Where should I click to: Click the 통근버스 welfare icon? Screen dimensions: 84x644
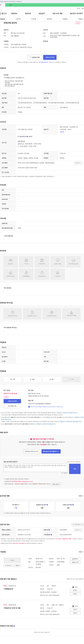point(10,262)
